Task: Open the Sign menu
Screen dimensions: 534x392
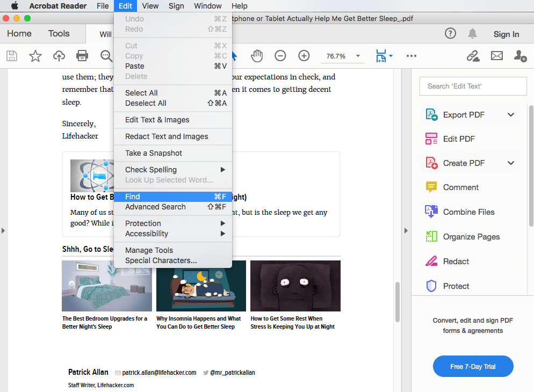Action: point(176,6)
